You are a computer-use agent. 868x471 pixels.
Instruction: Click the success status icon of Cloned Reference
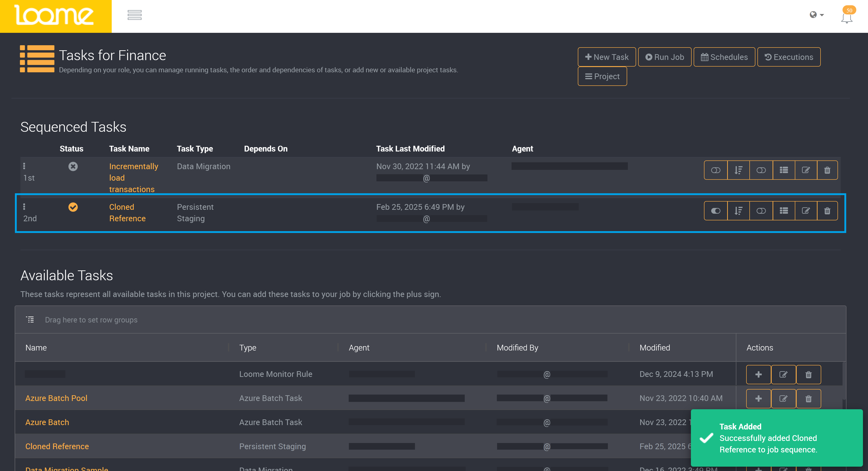[73, 207]
